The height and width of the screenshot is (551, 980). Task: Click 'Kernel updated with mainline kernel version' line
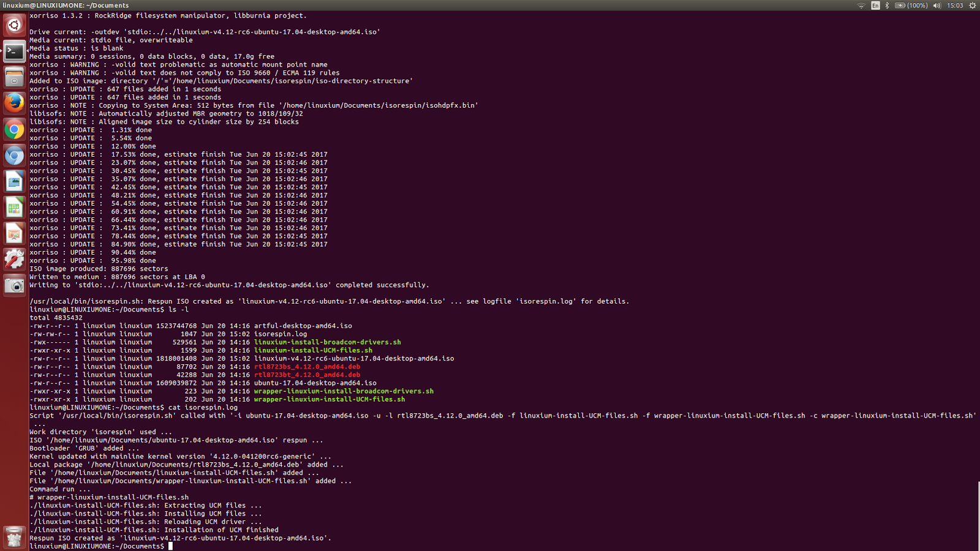(x=181, y=457)
